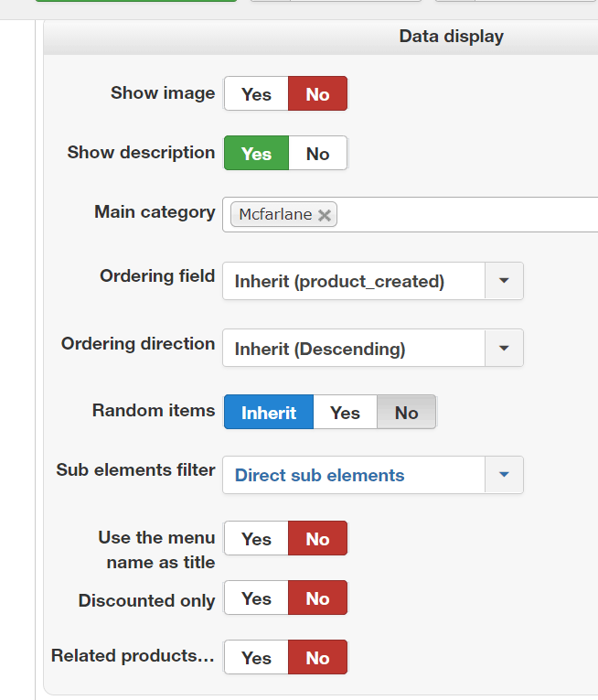
Task: Click the Data display panel header
Action: tap(451, 37)
